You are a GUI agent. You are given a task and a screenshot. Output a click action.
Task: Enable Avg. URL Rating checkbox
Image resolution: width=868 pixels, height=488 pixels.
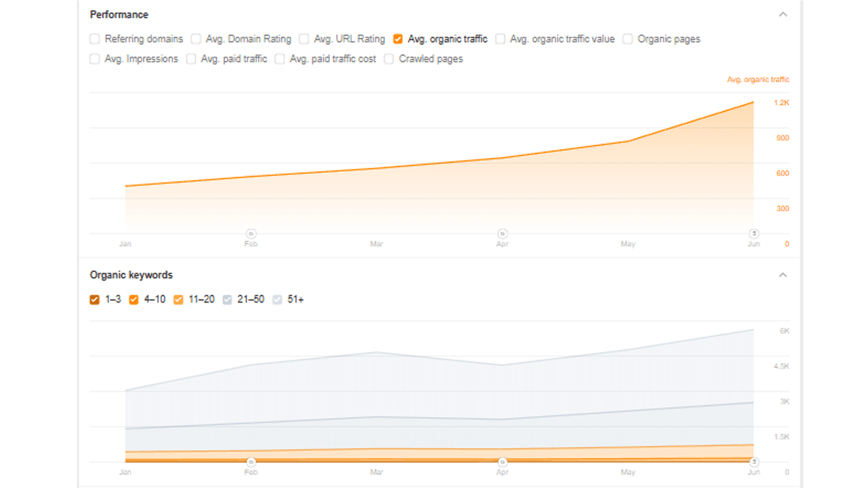[304, 39]
